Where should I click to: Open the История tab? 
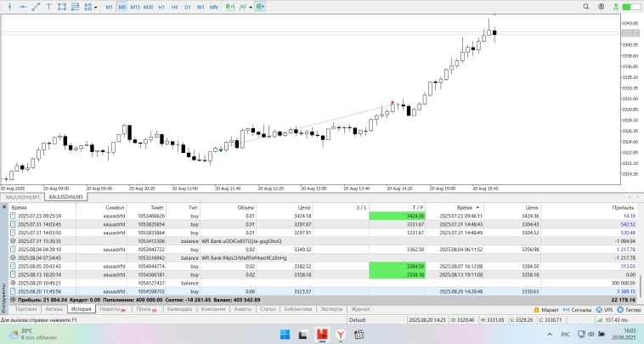pos(82,309)
